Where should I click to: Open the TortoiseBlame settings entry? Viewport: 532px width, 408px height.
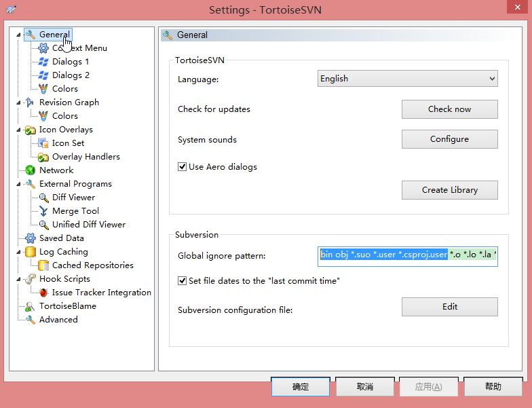68,306
